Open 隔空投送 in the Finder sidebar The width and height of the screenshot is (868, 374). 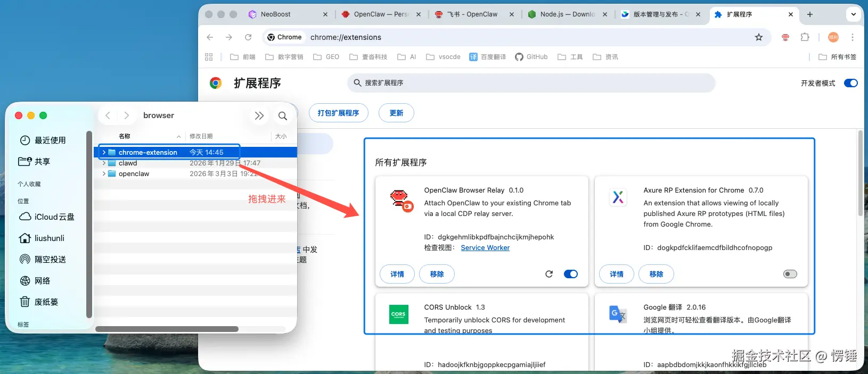[x=43, y=260]
